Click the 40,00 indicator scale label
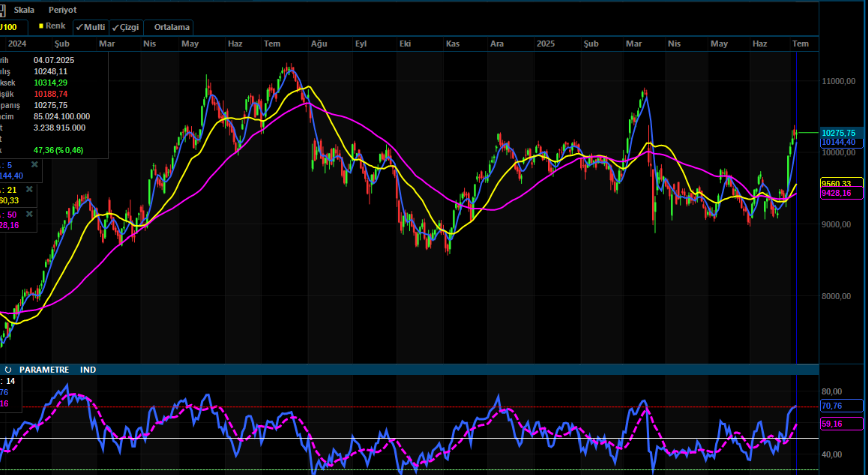This screenshot has height=475, width=868. coord(832,455)
